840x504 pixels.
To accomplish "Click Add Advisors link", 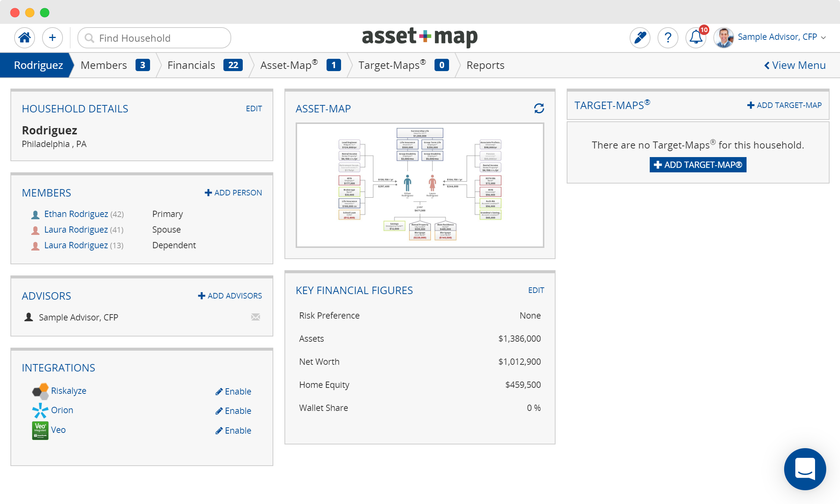I will [x=230, y=296].
